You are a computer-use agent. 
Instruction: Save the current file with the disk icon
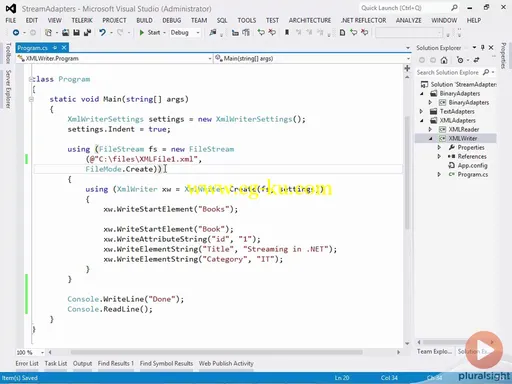(76, 32)
